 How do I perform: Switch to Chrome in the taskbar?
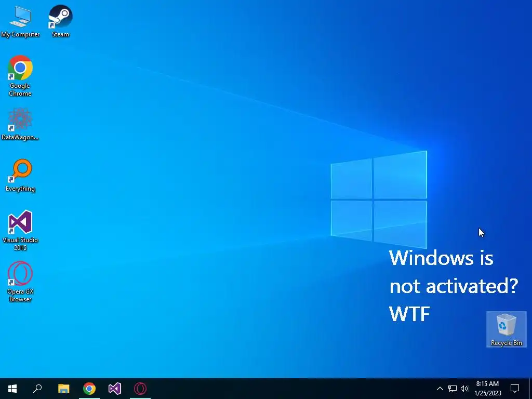pyautogui.click(x=89, y=389)
